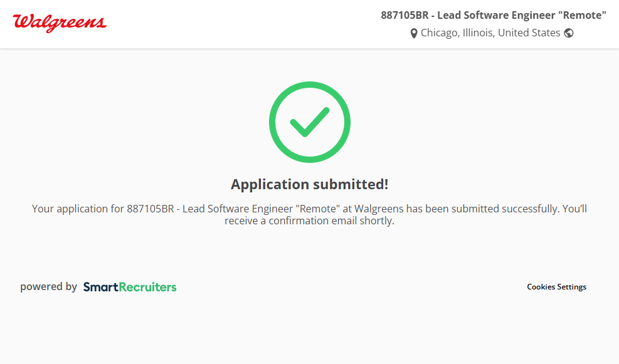Click the word "Recruiters" in the footer logo
The image size is (619, 364).
click(x=147, y=287)
